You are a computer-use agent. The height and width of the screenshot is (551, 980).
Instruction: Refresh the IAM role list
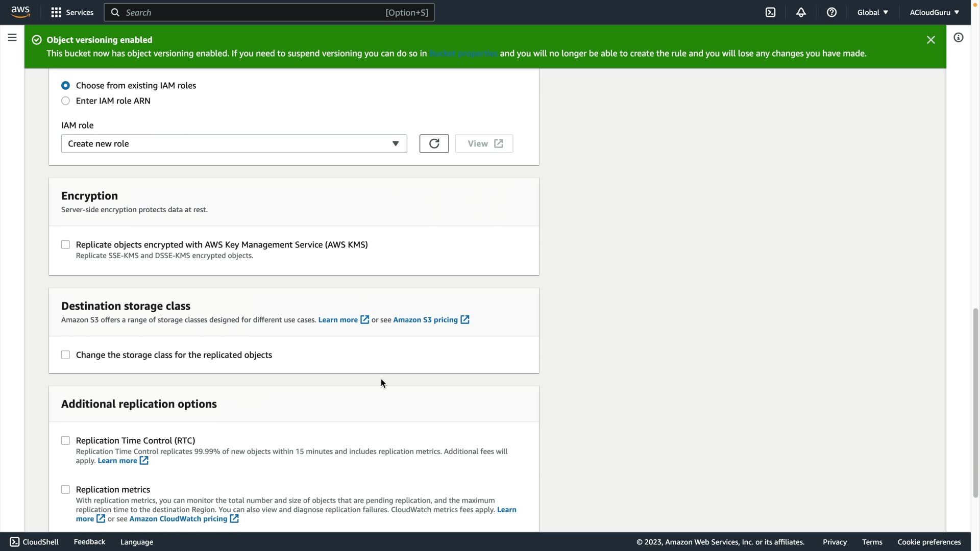point(434,144)
